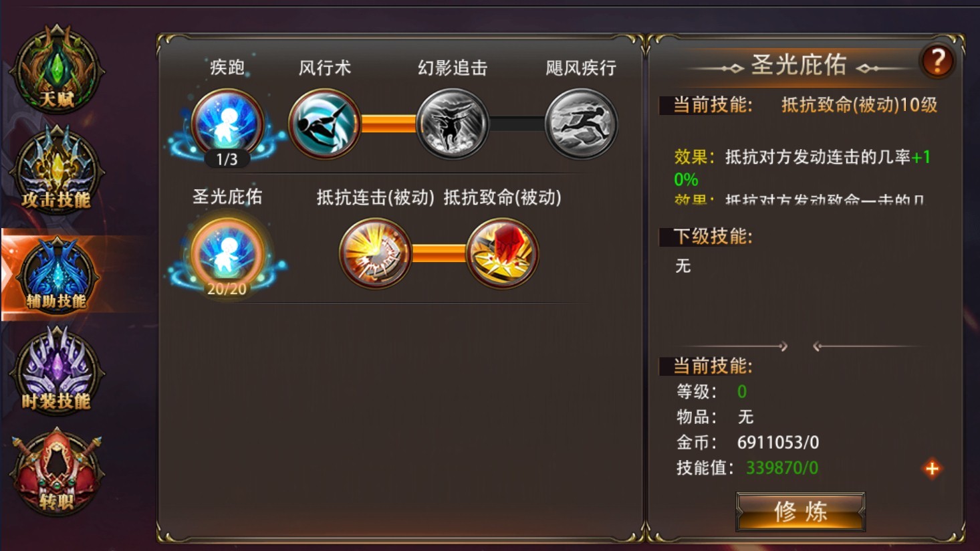
Task: Switch to the 天赋 tab
Action: click(57, 70)
